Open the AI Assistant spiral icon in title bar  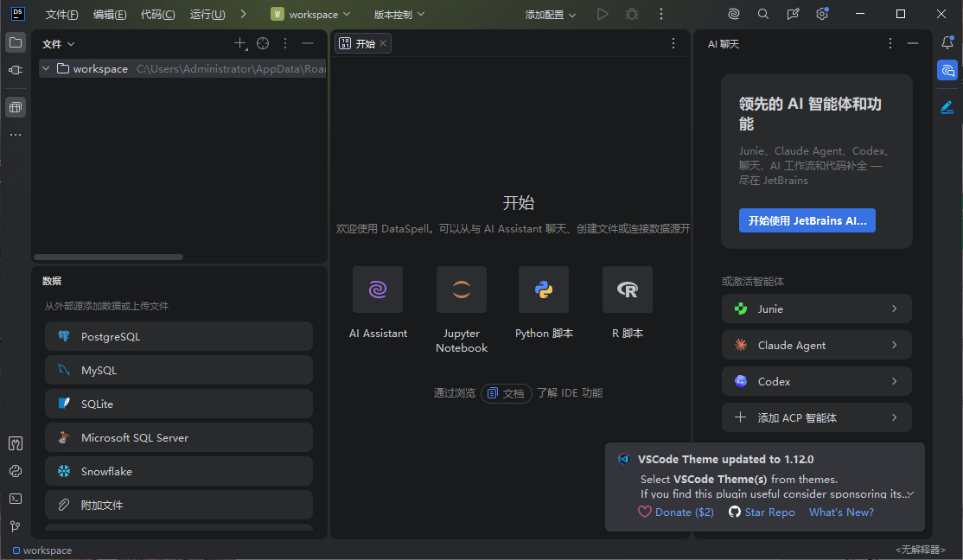click(733, 14)
